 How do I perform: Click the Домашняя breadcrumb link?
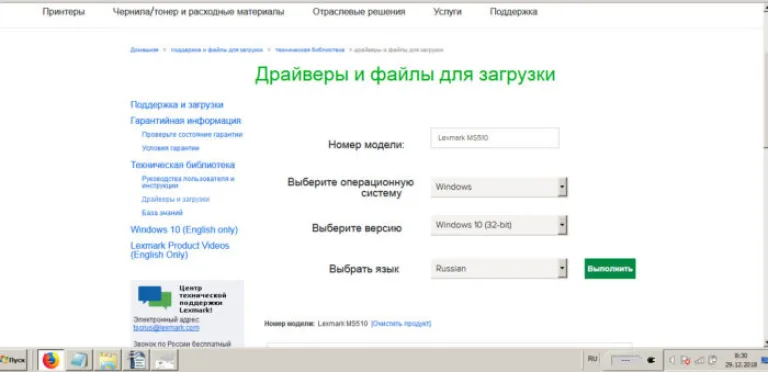point(144,50)
